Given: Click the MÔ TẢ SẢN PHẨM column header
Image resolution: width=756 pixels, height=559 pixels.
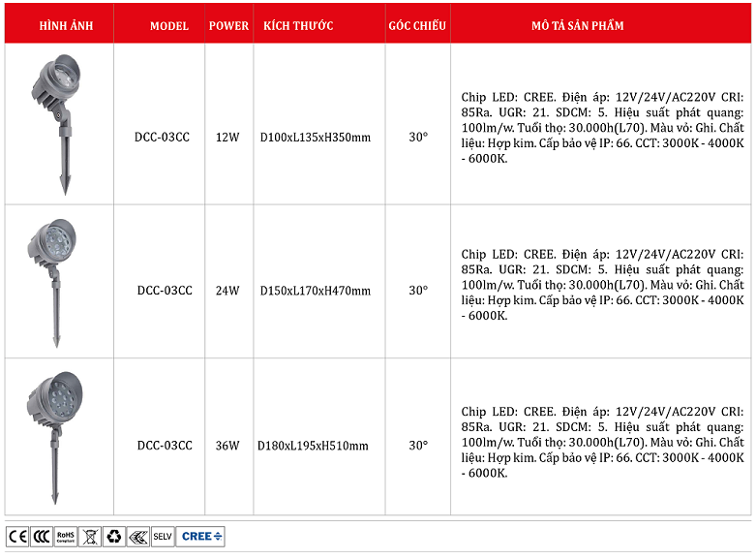Looking at the screenshot, I should click(578, 25).
